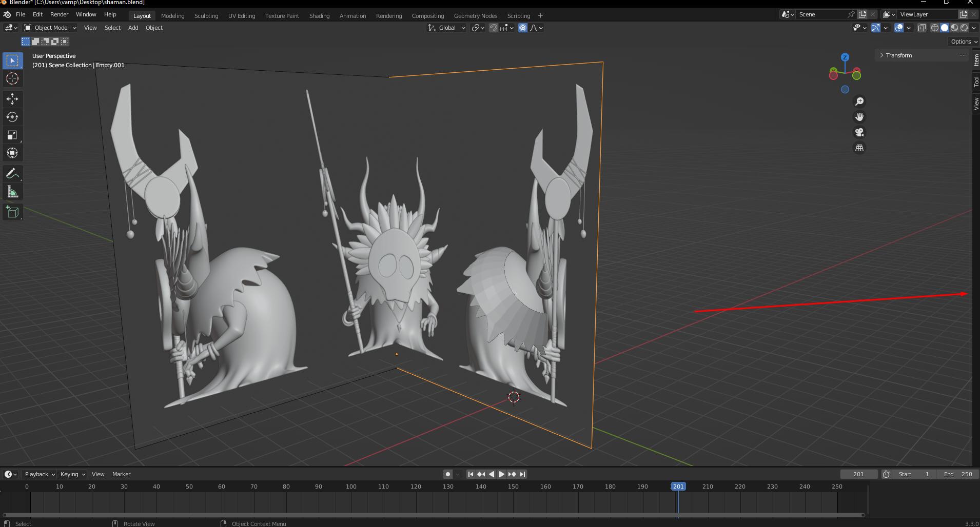Pin the scene with the pin icon
This screenshot has width=980, height=527.
pyautogui.click(x=851, y=14)
